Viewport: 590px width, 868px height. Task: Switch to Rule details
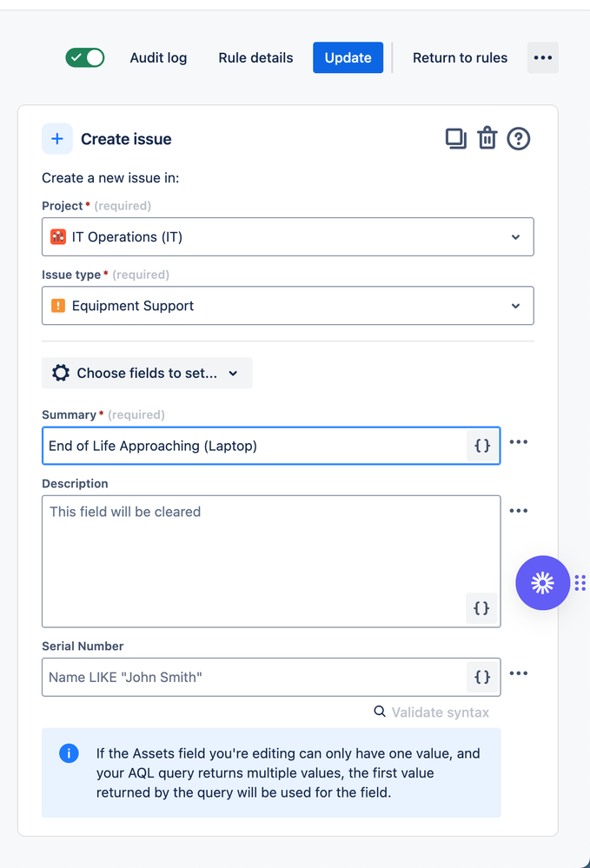tap(255, 57)
